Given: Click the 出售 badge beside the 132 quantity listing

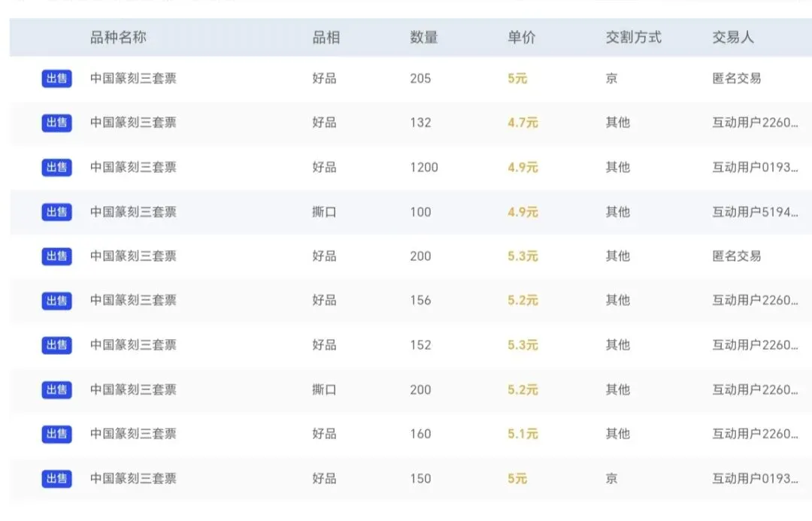Looking at the screenshot, I should coord(57,123).
